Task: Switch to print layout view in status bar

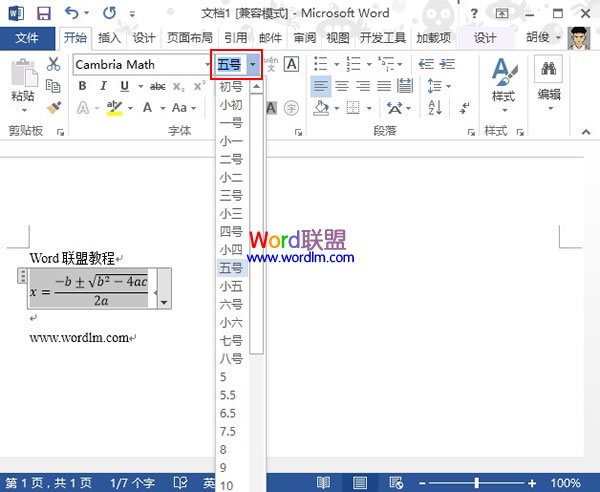Action: [360, 483]
